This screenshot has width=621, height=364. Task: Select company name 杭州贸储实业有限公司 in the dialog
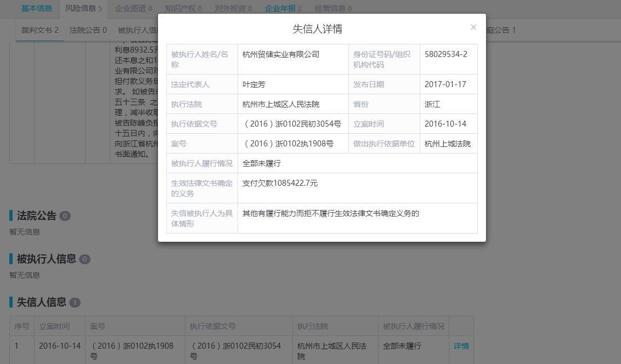281,54
